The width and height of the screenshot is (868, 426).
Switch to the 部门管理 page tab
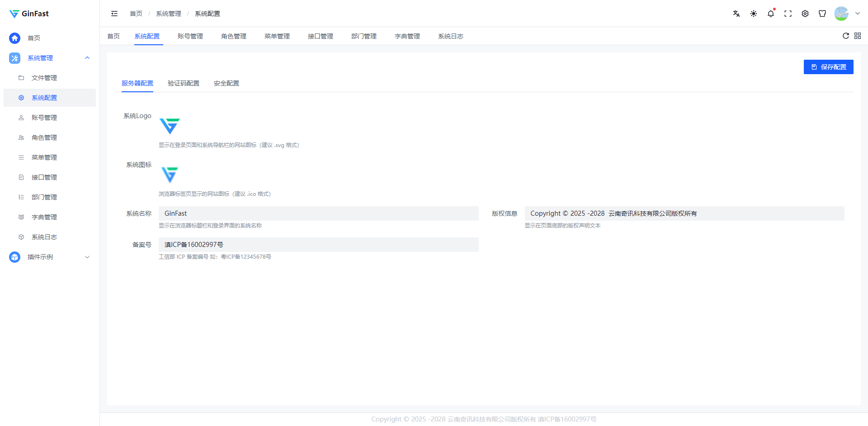[x=364, y=36]
